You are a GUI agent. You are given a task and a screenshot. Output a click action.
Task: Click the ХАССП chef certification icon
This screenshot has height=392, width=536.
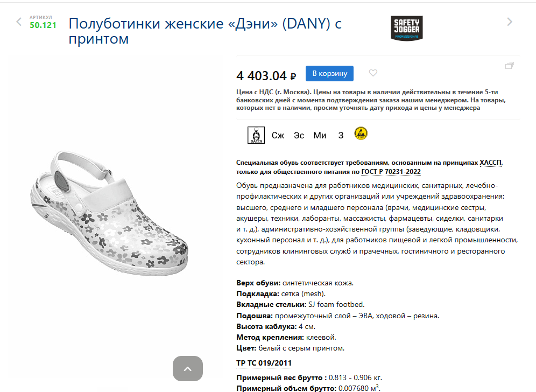click(256, 135)
